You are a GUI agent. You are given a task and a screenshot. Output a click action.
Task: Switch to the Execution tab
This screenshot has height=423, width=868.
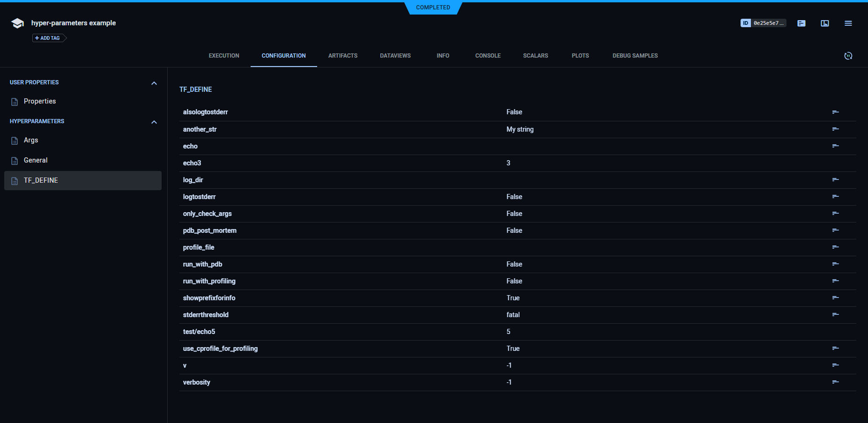coord(224,56)
